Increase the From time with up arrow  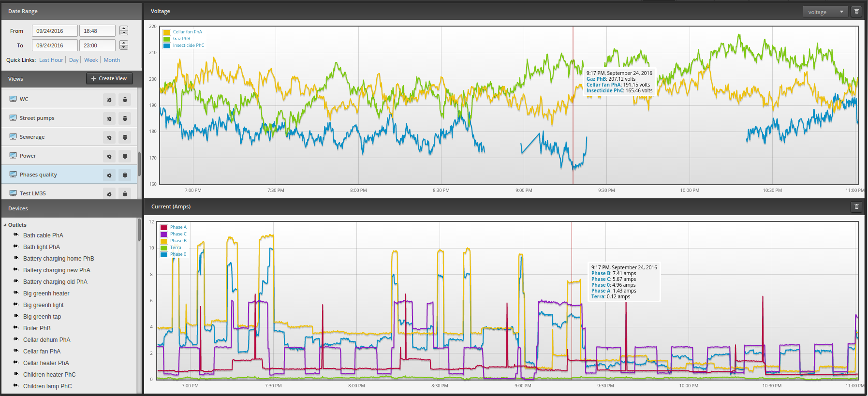(124, 29)
